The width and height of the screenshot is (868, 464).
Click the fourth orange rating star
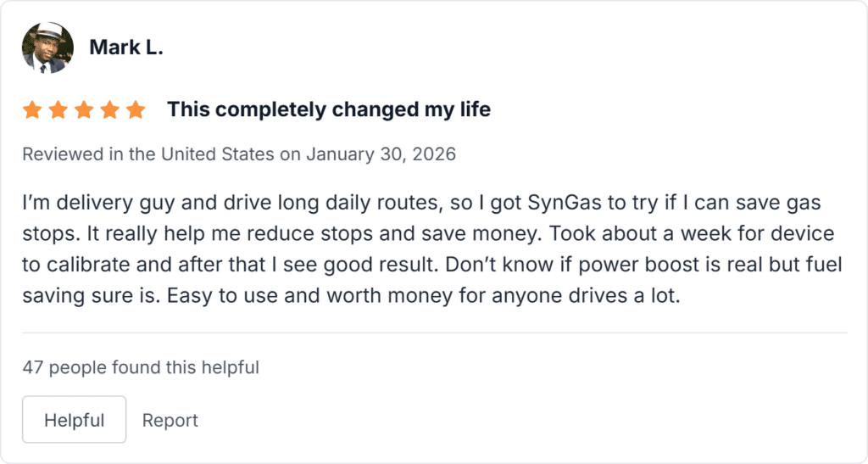click(109, 110)
